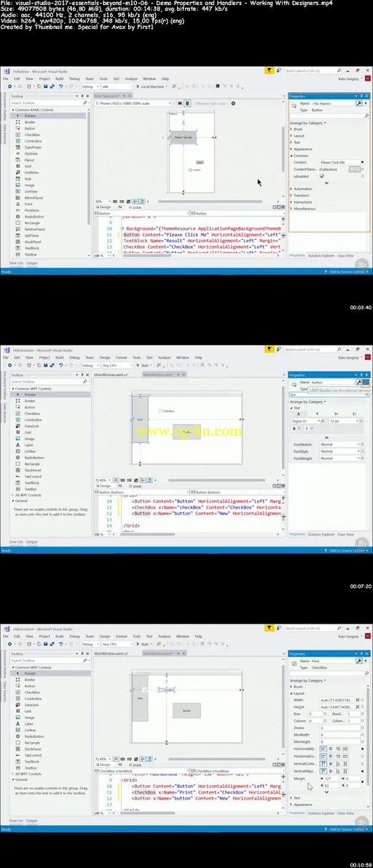Select PivotItem in the XAML Toolbox

pyautogui.click(x=31, y=210)
